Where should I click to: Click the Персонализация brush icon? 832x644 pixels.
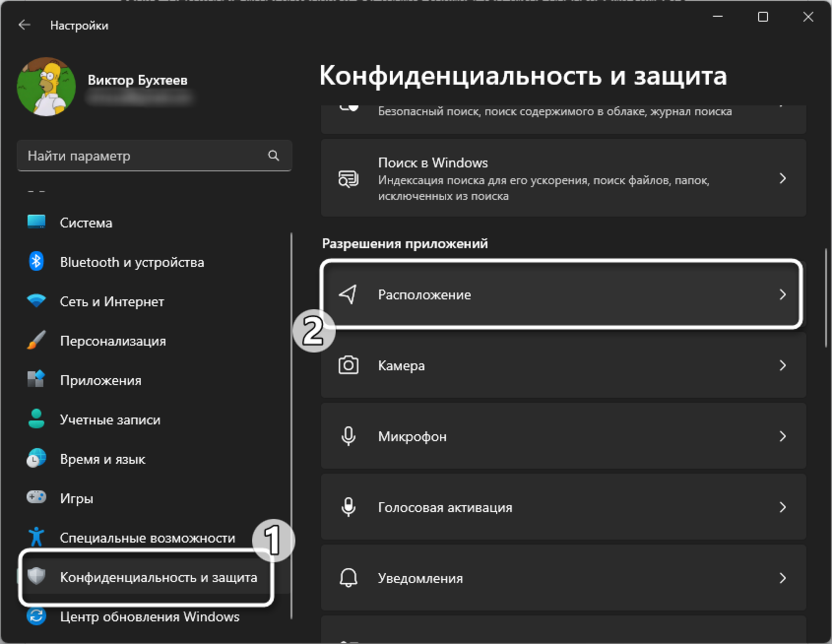tap(37, 341)
